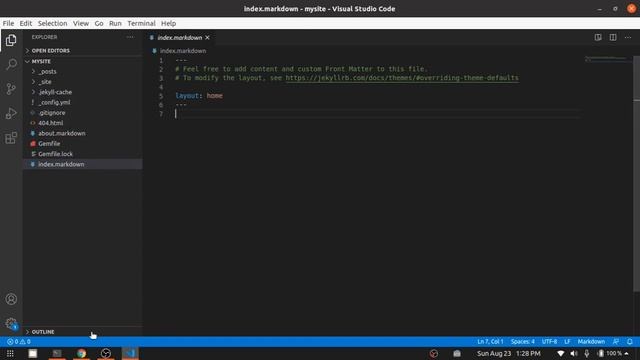Click Ln 7, Col 1 in status bar
640x360 pixels.
click(490, 342)
